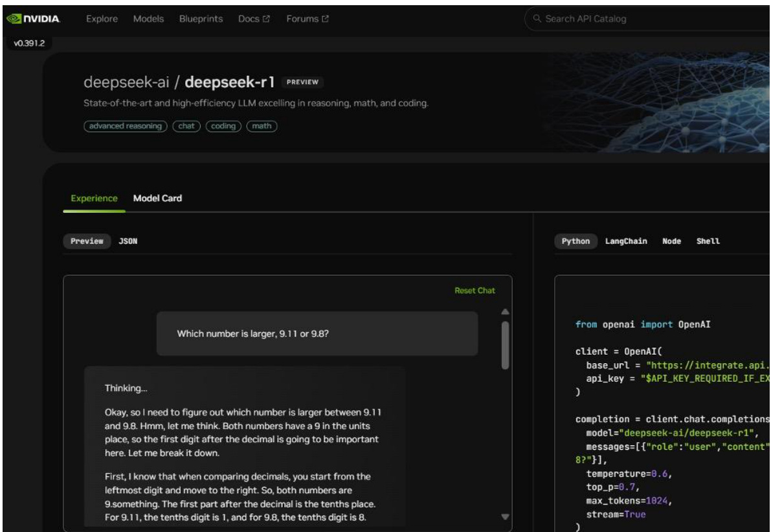This screenshot has width=771, height=532.
Task: Click the chat scrollbar thumb
Action: pyautogui.click(x=505, y=345)
